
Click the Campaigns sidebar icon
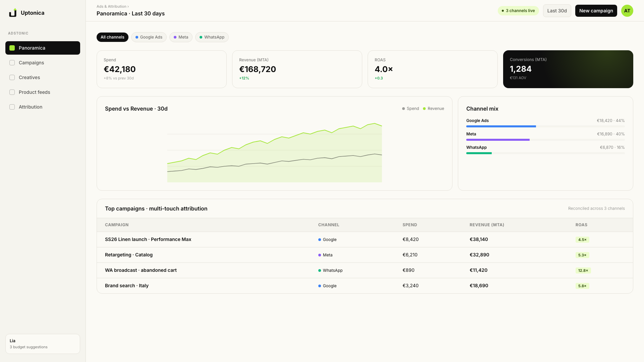12,63
